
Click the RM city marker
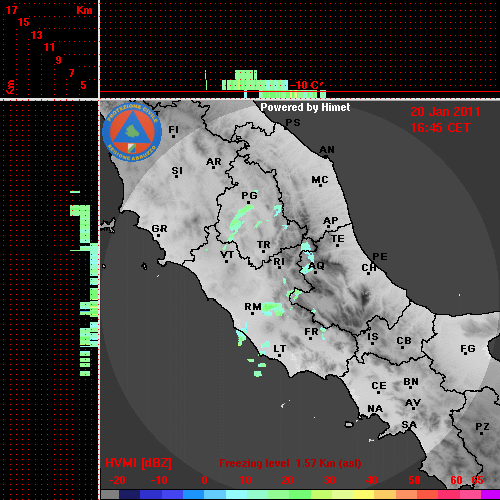pyautogui.click(x=253, y=313)
